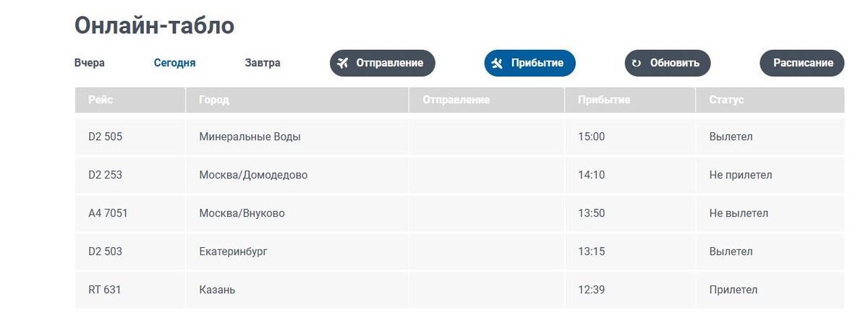
Task: Open the Расписание schedule button
Action: pyautogui.click(x=802, y=63)
